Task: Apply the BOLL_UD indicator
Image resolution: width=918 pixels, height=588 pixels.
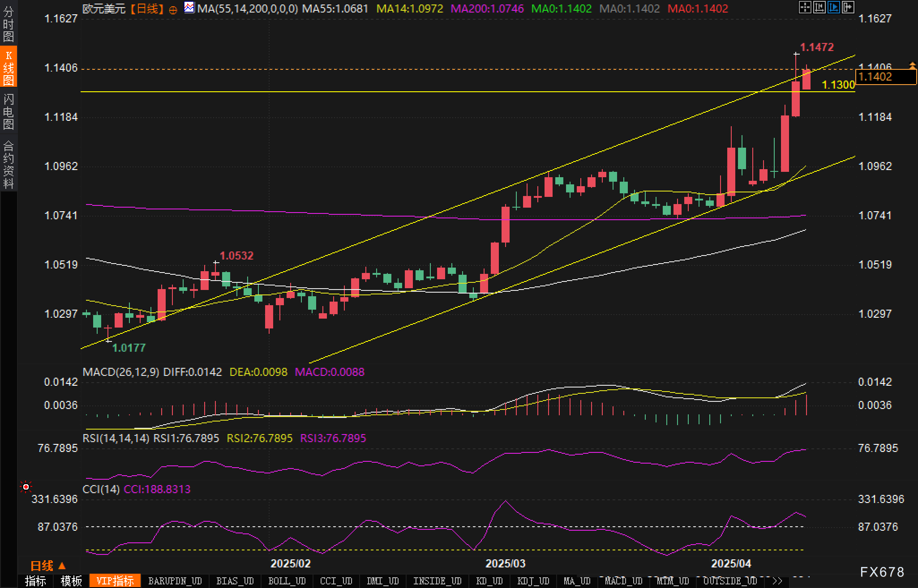Action: (287, 581)
